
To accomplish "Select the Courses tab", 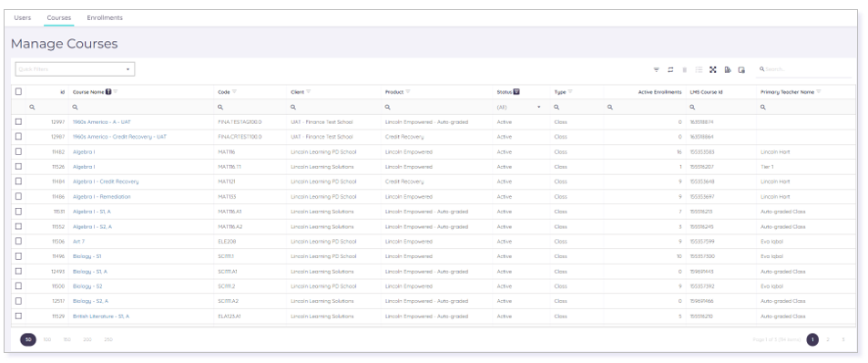I will pos(58,17).
